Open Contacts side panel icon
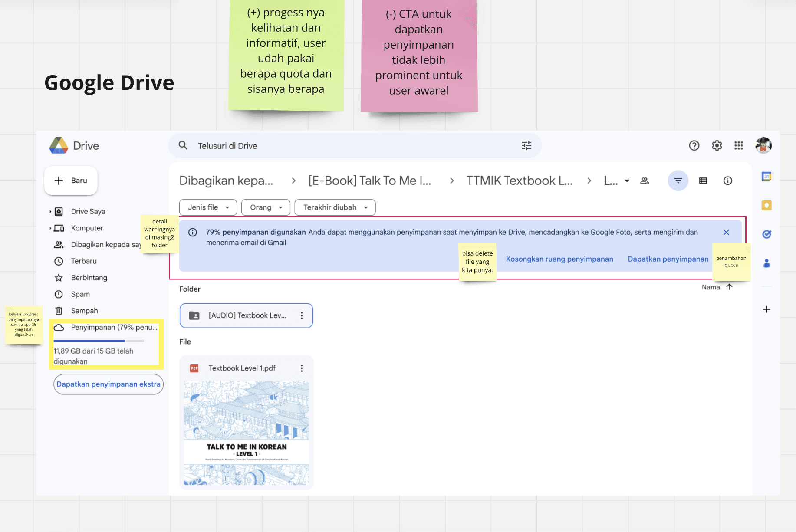This screenshot has height=532, width=796. click(766, 263)
